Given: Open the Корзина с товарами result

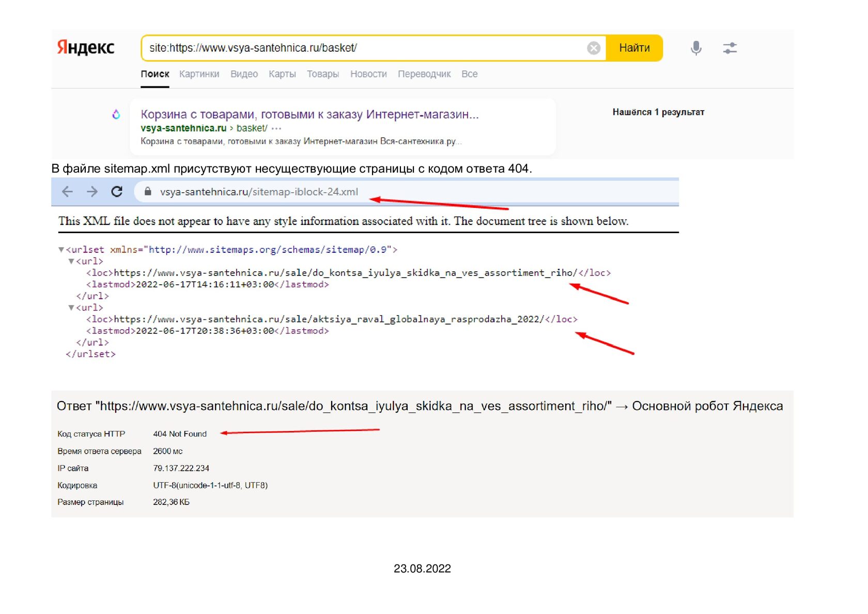Looking at the screenshot, I should 310,114.
